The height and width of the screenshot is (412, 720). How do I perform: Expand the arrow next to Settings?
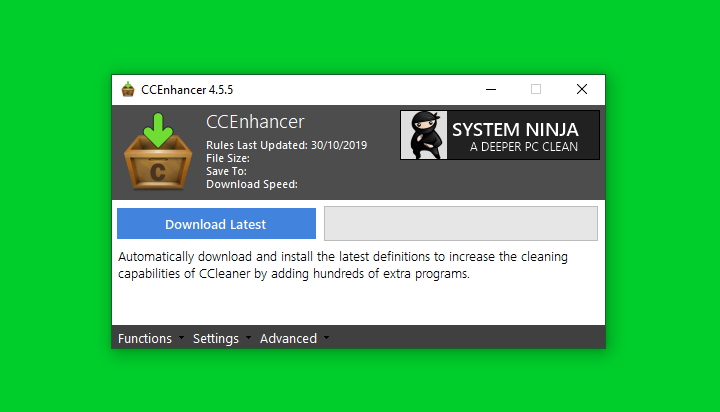click(248, 338)
